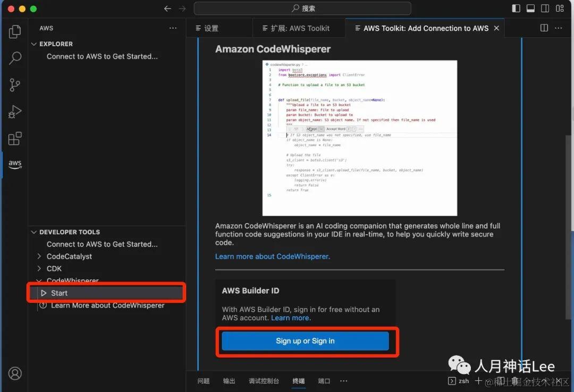Open the Source Control view icon

[x=15, y=85]
